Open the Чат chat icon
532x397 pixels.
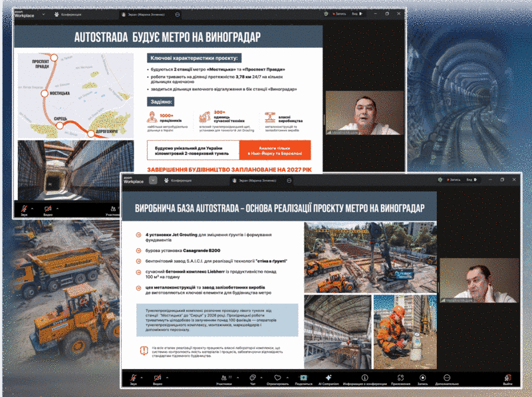[x=252, y=377]
